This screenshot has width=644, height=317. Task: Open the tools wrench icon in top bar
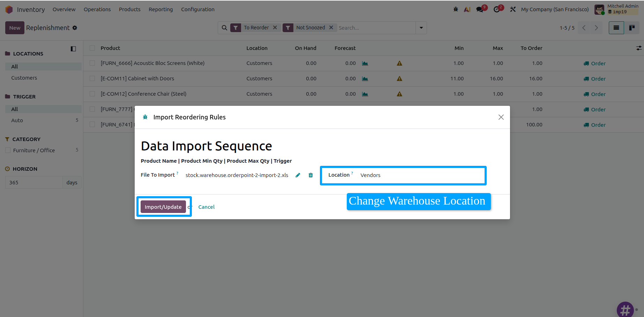(x=512, y=9)
